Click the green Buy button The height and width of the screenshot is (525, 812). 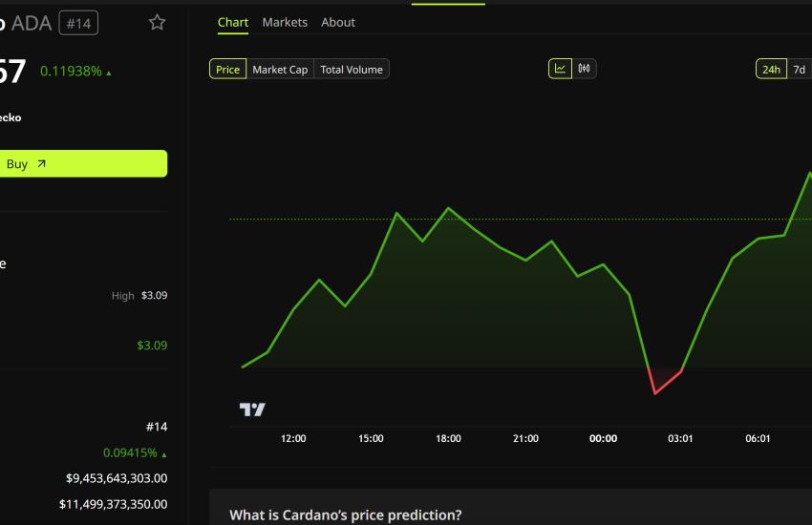[x=83, y=164]
